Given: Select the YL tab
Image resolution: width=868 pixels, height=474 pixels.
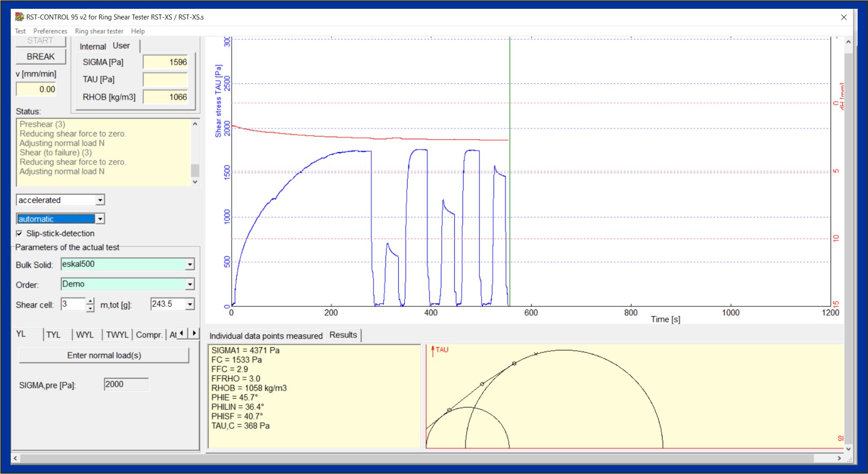Looking at the screenshot, I should [21, 334].
